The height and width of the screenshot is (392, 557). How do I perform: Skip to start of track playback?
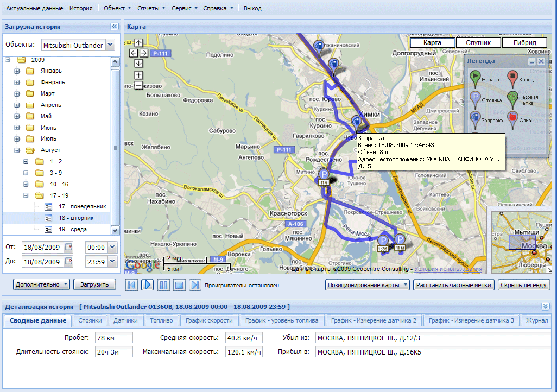coord(131,285)
